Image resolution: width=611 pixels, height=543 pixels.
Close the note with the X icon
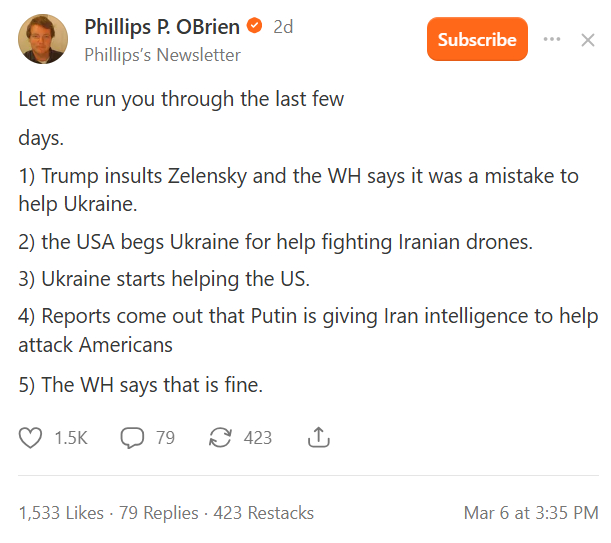click(588, 40)
